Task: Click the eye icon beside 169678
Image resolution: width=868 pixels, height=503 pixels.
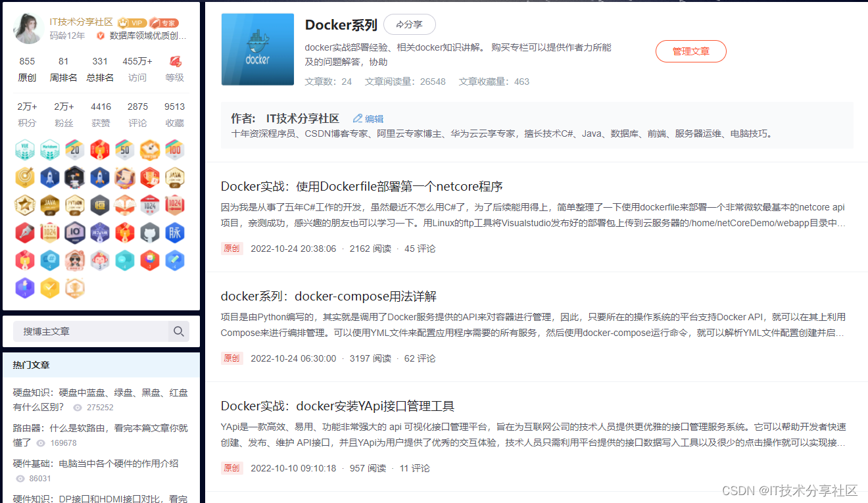Action: 41,443
